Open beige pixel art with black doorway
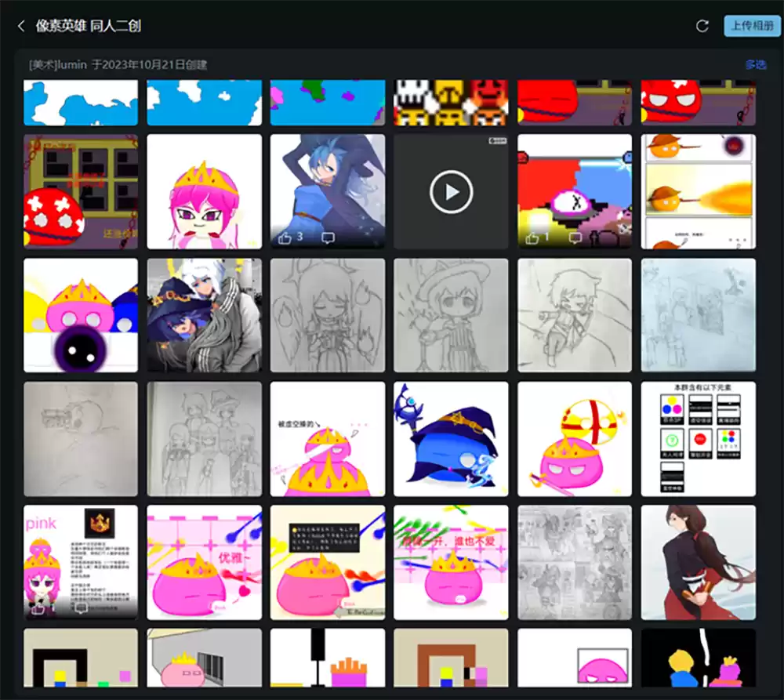Screen dimensions: 784x700 click(81, 658)
